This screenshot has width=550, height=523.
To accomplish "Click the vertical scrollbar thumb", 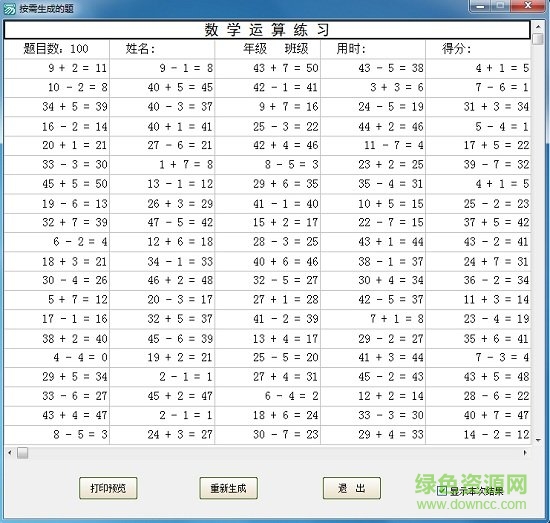I will point(537,39).
